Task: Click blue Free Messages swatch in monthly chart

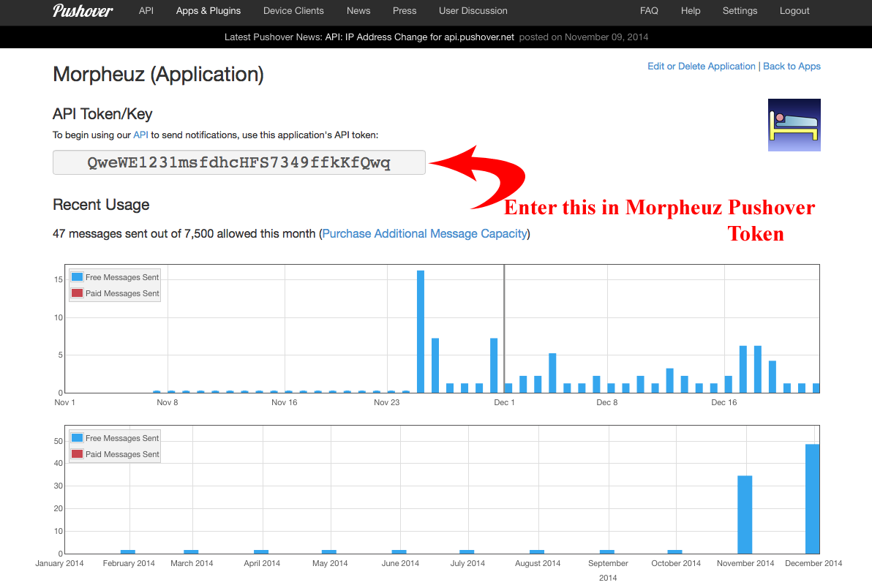Action: click(x=78, y=438)
